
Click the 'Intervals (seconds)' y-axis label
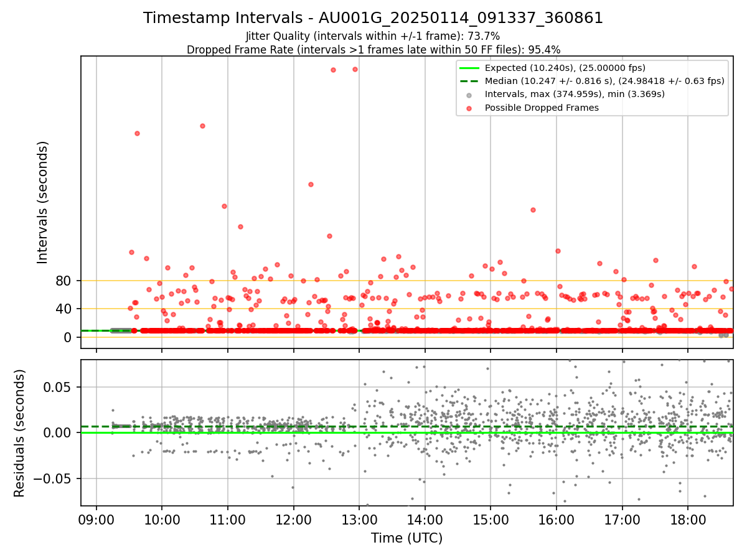pyautogui.click(x=43, y=202)
